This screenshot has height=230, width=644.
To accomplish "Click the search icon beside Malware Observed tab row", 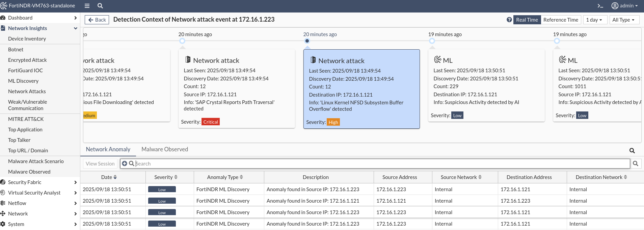I will pyautogui.click(x=632, y=151).
